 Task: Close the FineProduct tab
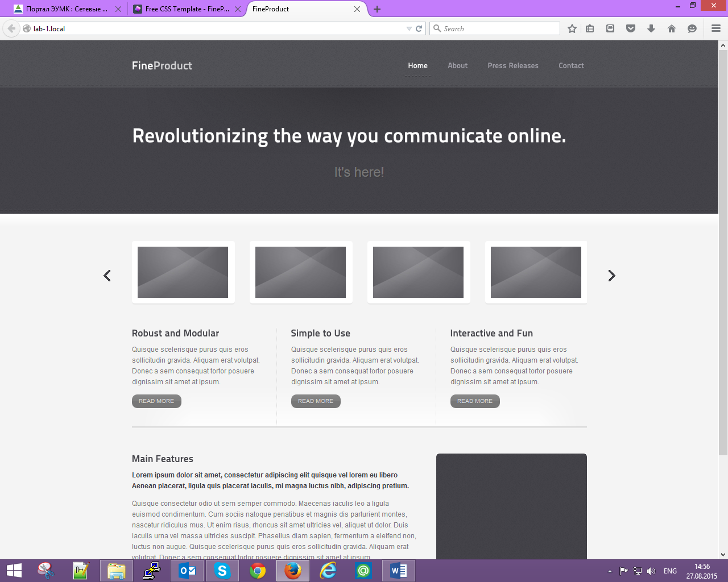point(357,9)
